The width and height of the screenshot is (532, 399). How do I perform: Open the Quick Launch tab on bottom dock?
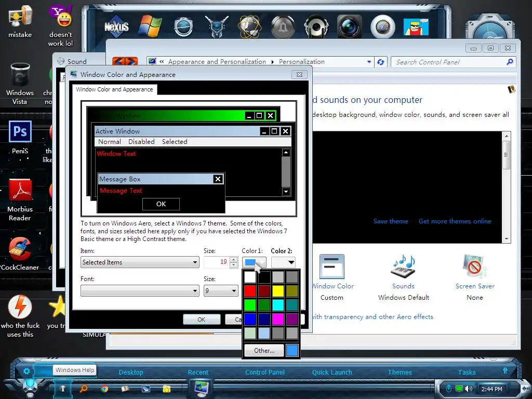pyautogui.click(x=332, y=372)
